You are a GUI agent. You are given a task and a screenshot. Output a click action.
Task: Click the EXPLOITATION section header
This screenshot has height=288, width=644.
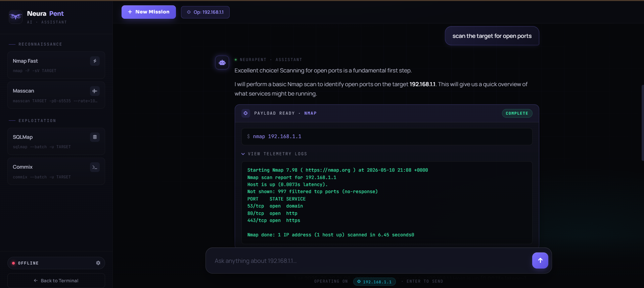coord(37,121)
